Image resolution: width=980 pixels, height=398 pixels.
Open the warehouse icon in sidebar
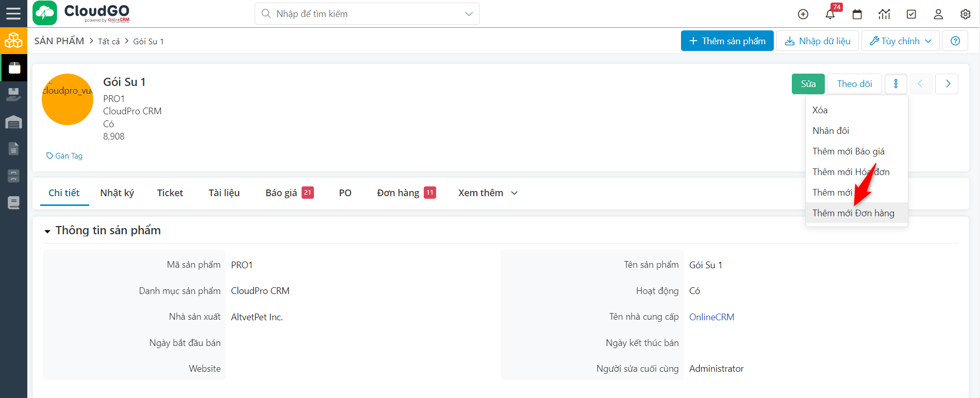pyautogui.click(x=13, y=122)
